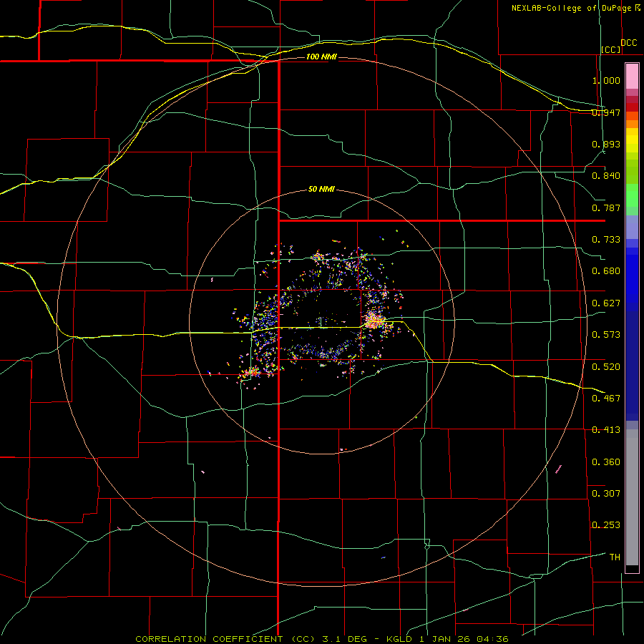Select the 0.893 scale value
Image resolution: width=644 pixels, height=644 pixels.
606,144
